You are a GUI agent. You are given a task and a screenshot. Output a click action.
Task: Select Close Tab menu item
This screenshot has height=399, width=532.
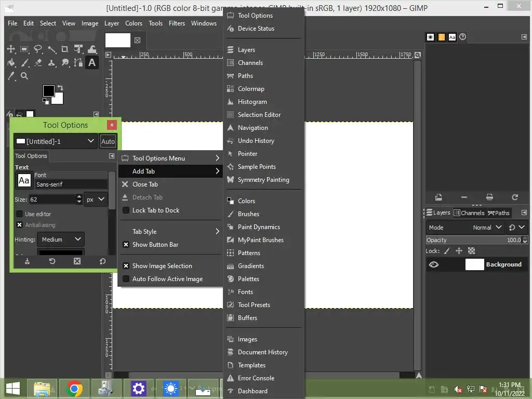click(170, 184)
